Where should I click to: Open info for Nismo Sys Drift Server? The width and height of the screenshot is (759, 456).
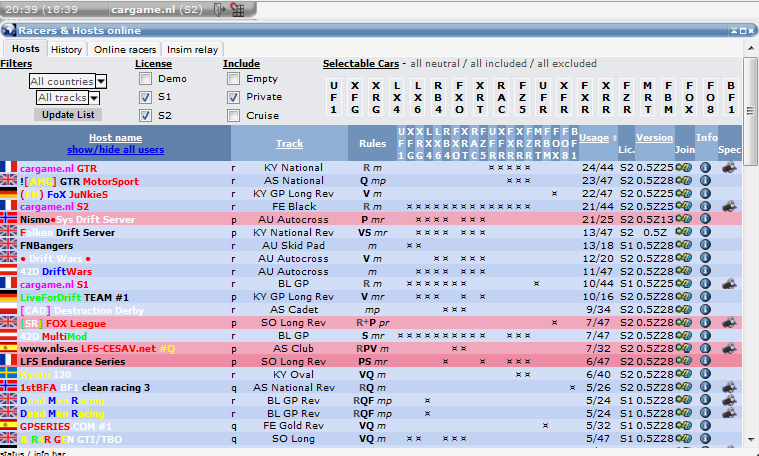coord(705,219)
